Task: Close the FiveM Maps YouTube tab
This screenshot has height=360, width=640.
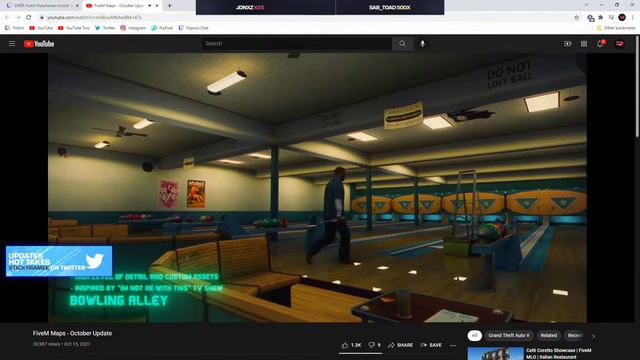Action: tap(157, 6)
